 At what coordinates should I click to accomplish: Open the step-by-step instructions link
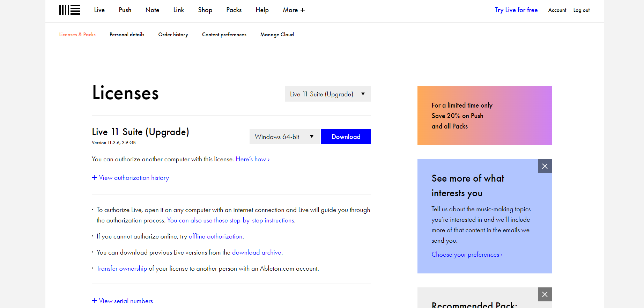point(231,220)
